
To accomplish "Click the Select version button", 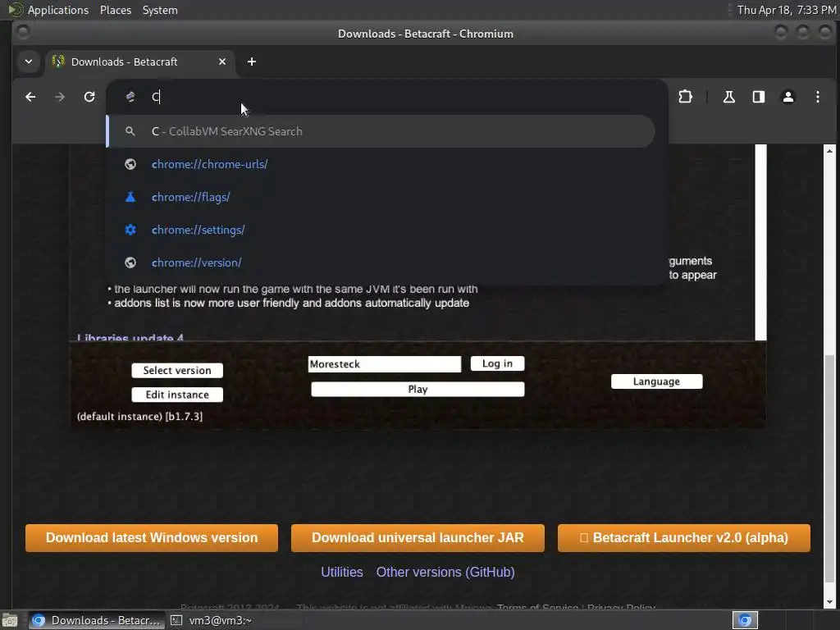I will [x=177, y=370].
